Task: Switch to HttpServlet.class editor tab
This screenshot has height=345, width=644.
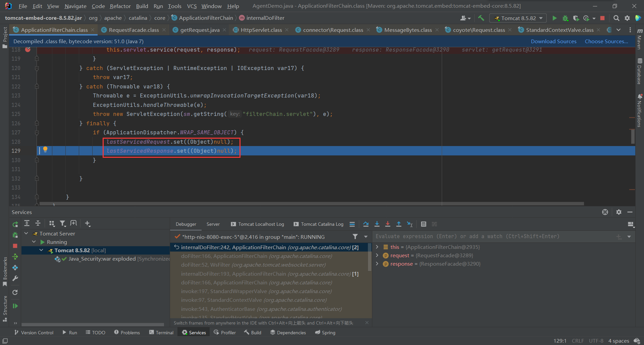Action: point(261,30)
